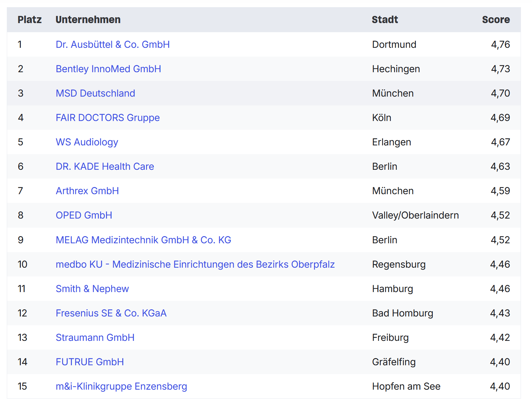Click the Valley/Oberlaindern city cell
This screenshot has height=402, width=532.
pos(415,215)
